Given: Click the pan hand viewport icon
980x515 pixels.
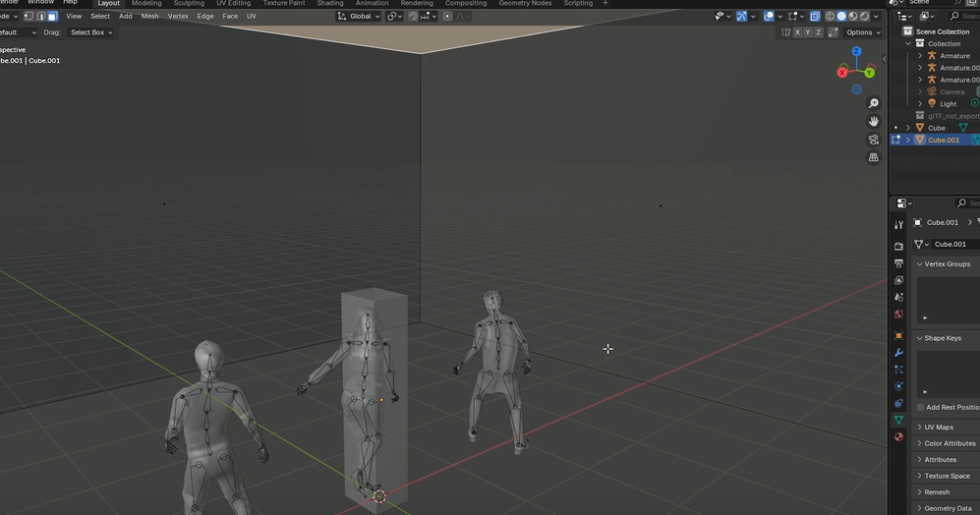Looking at the screenshot, I should [873, 121].
